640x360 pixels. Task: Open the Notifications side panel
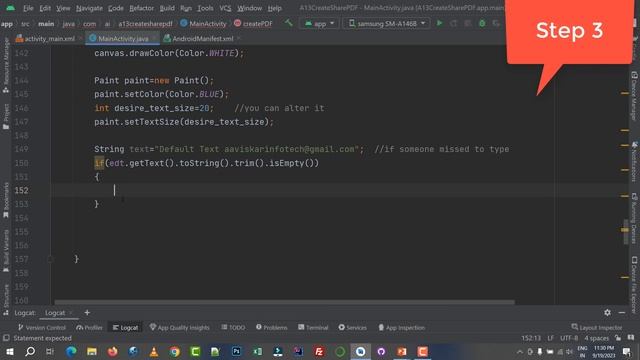pyautogui.click(x=634, y=162)
